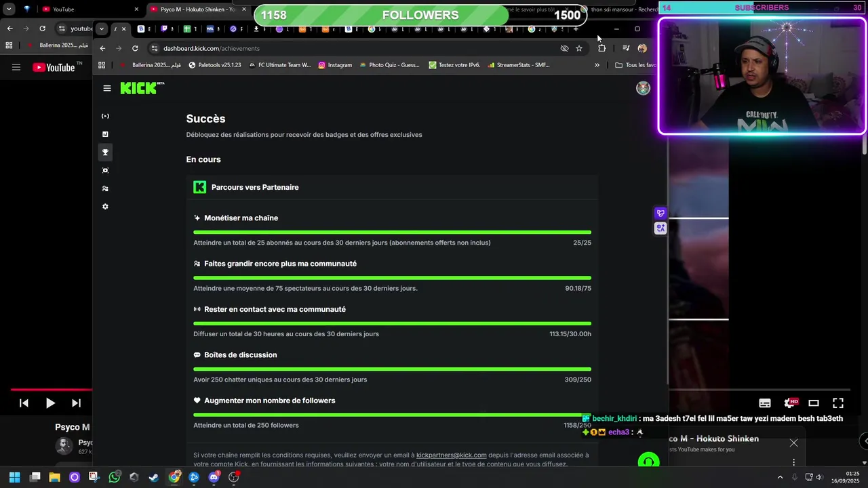868x488 pixels.
Task: Open the StreamerStats bookmark
Action: pyautogui.click(x=519, y=65)
